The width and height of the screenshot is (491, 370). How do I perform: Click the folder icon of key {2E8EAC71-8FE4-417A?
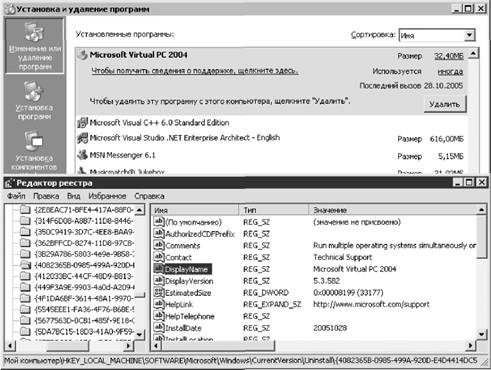pyautogui.click(x=25, y=210)
